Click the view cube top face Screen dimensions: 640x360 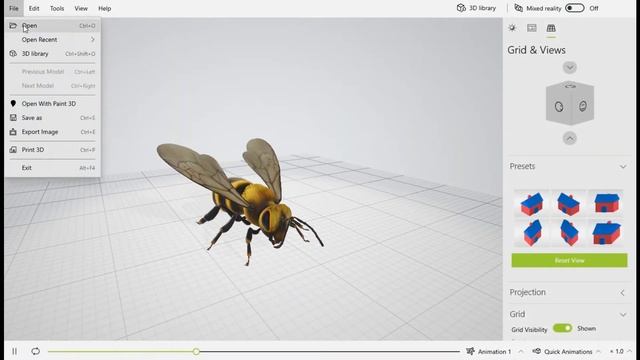pyautogui.click(x=570, y=86)
